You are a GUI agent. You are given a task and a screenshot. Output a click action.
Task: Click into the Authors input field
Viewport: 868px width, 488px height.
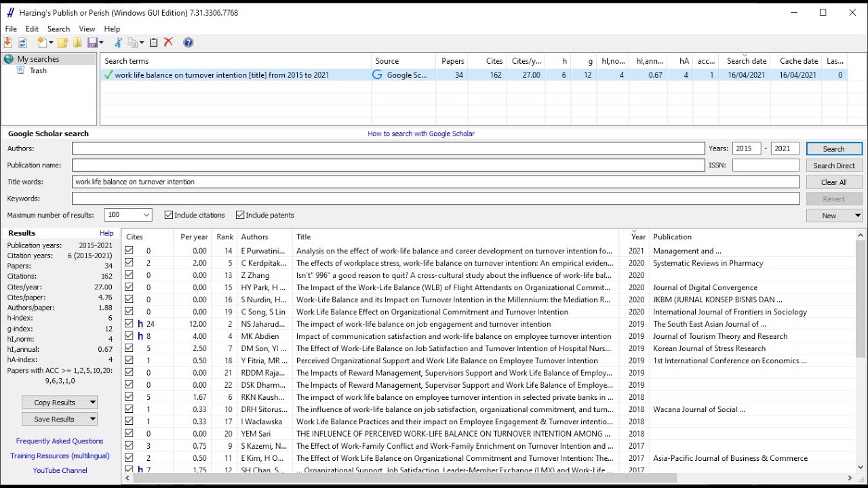pyautogui.click(x=389, y=148)
